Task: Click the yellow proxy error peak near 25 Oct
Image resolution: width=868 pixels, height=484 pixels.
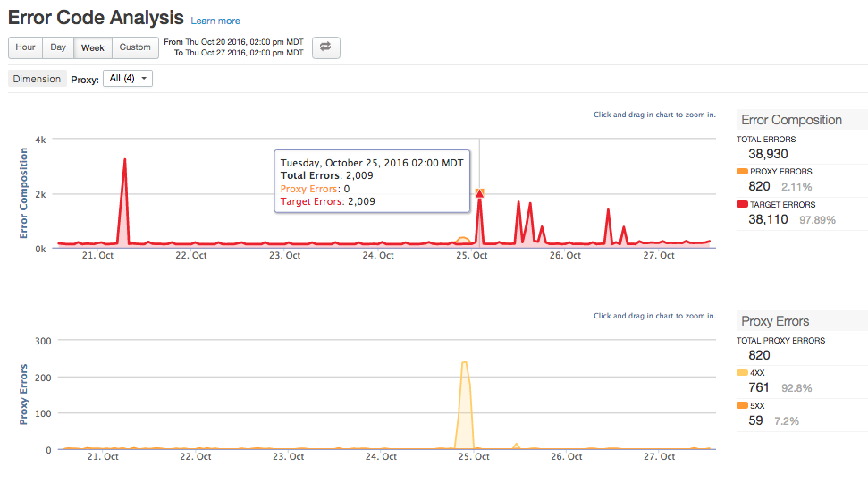Action: coord(464,363)
